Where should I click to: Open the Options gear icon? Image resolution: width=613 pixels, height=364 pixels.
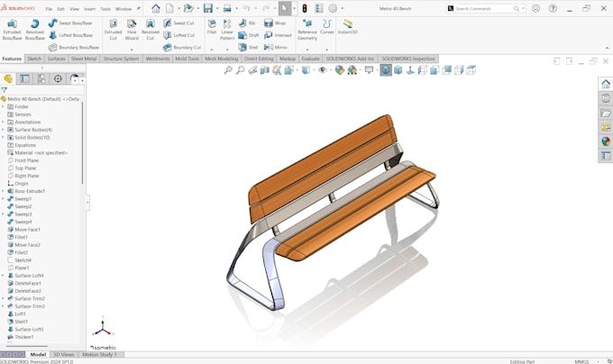point(333,8)
